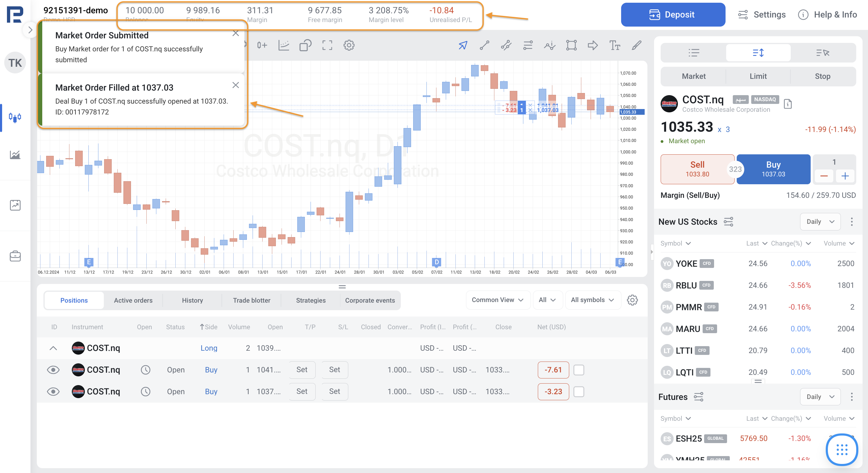The height and width of the screenshot is (473, 868).
Task: Click the Sell 1033.80 button
Action: click(697, 169)
